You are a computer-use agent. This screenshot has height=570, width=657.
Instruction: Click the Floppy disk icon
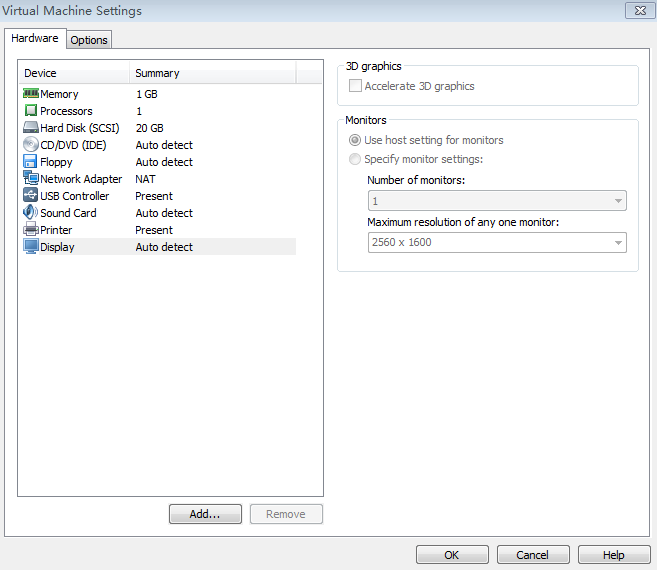click(30, 161)
